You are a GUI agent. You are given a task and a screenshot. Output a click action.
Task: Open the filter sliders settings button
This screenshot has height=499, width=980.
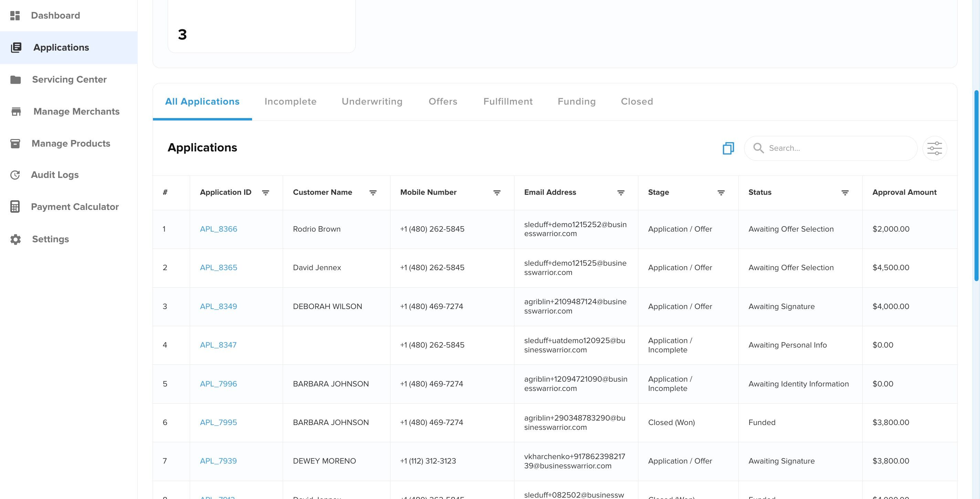(x=934, y=148)
